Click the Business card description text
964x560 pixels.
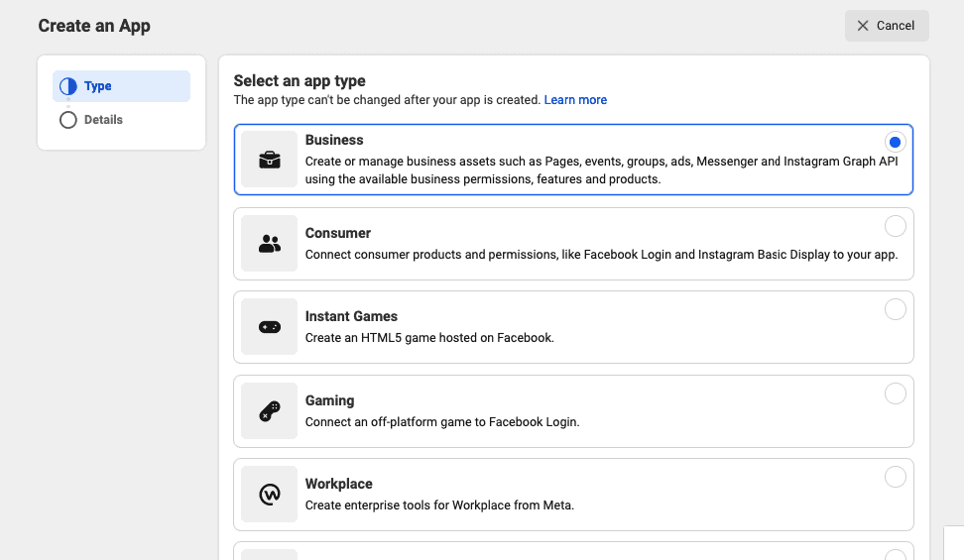601,170
